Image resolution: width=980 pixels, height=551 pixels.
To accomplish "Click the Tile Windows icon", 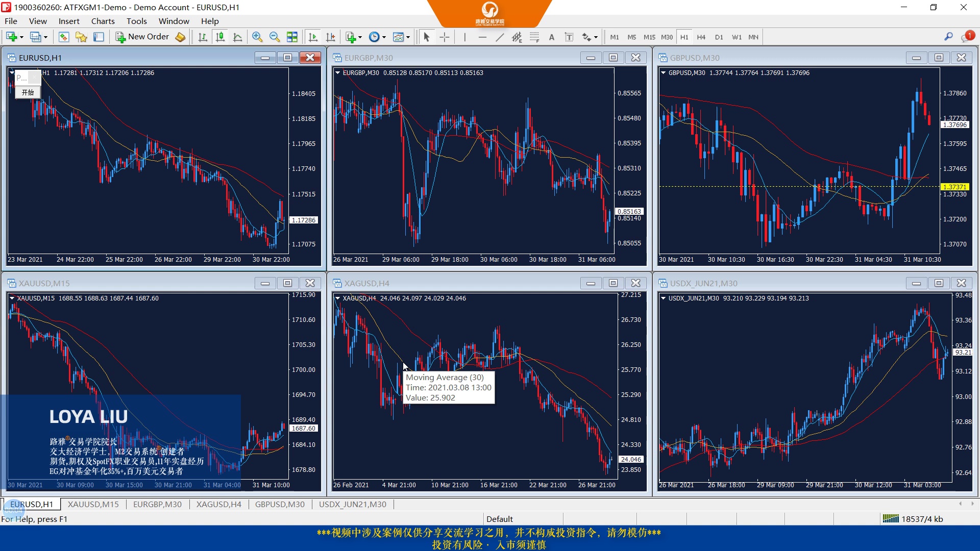I will (x=292, y=37).
